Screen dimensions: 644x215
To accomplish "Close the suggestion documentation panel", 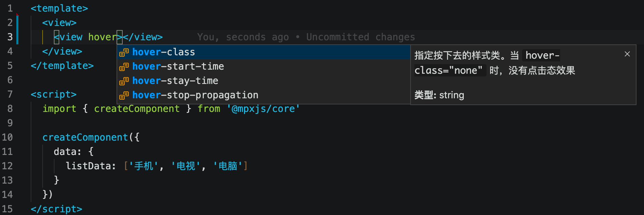I will click(627, 54).
